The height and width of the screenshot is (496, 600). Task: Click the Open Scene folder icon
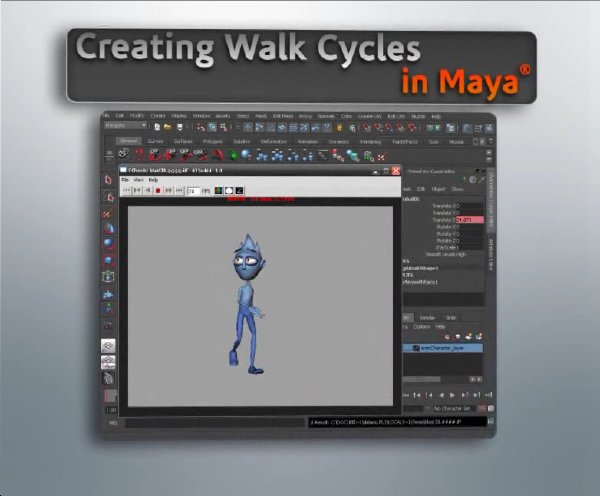(168, 127)
